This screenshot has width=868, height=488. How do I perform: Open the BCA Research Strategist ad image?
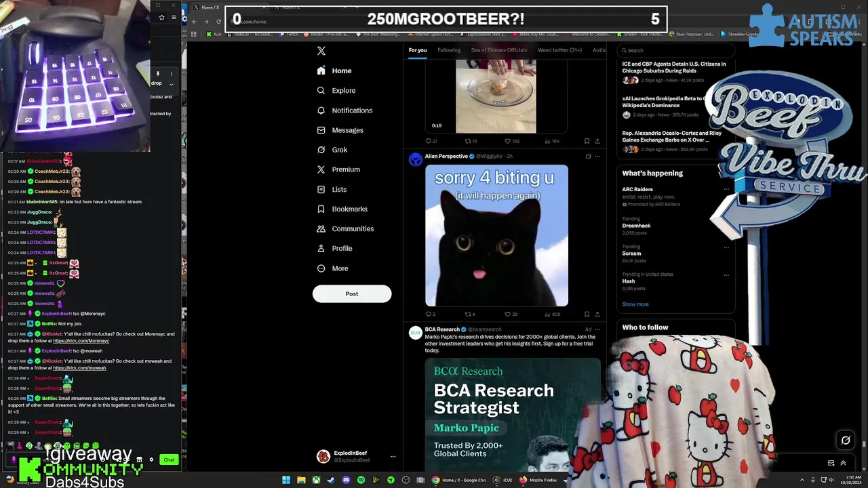pyautogui.click(x=513, y=415)
